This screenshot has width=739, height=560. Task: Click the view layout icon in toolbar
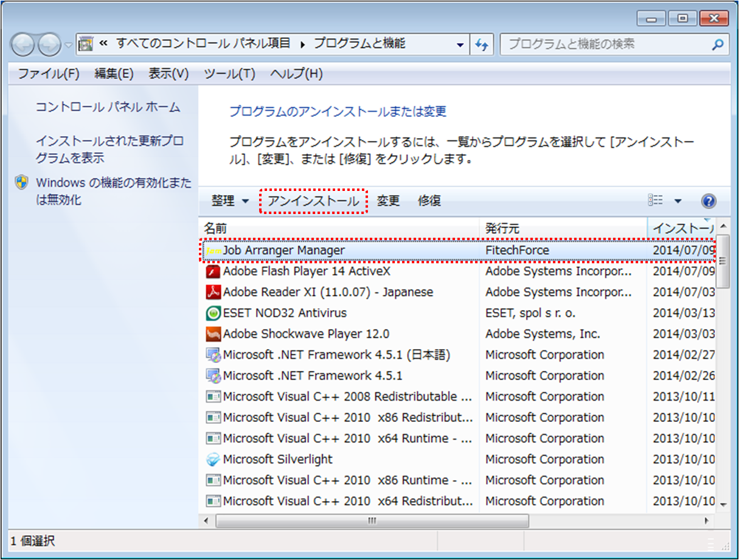coord(656,201)
